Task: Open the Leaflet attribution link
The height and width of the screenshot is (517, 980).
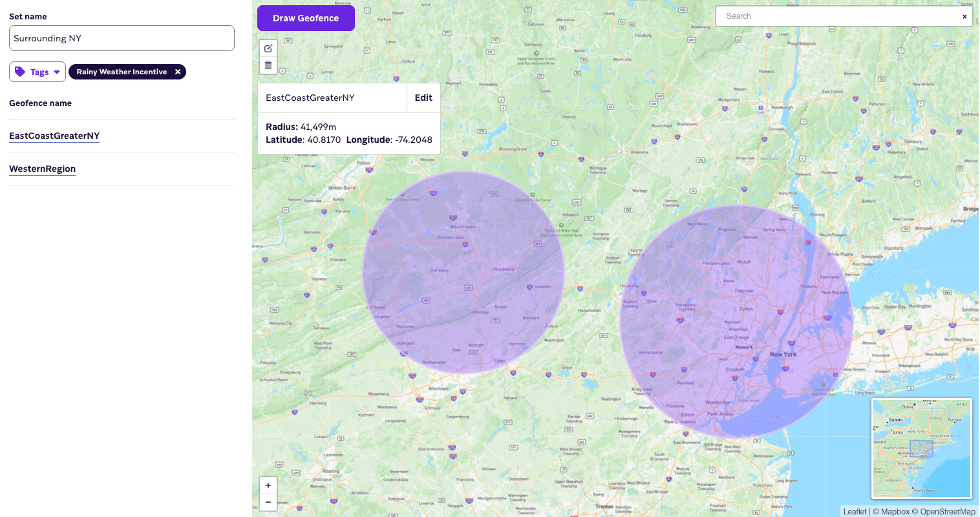Action: click(x=855, y=511)
